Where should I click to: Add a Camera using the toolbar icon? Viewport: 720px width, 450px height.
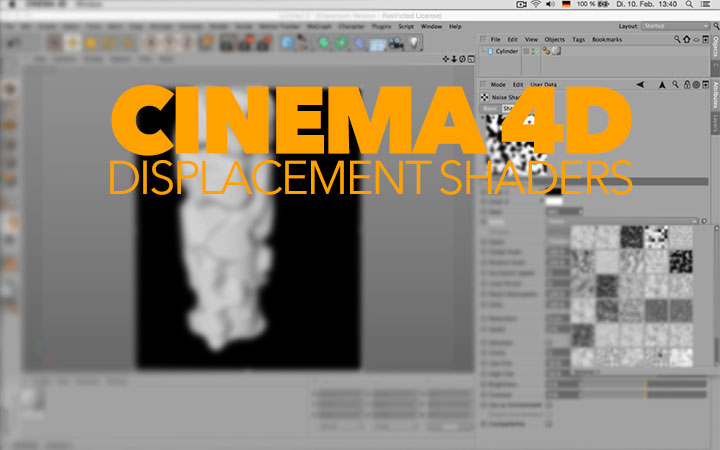pyautogui.click(x=396, y=44)
